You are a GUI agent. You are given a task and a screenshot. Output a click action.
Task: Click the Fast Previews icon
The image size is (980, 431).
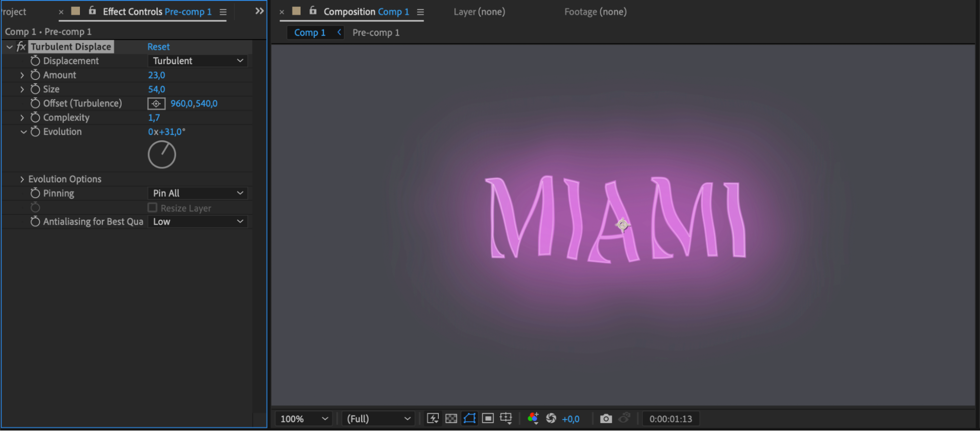(432, 418)
